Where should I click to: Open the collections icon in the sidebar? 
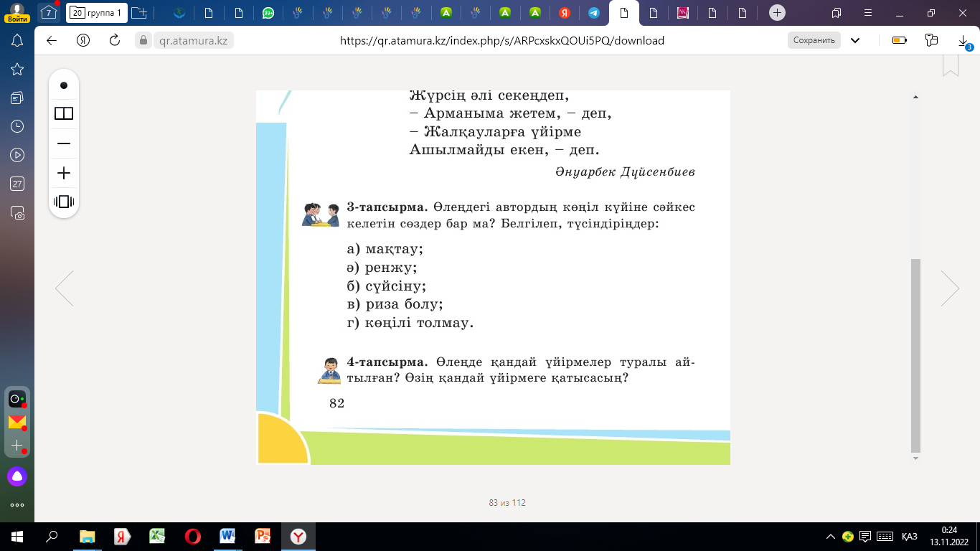tap(17, 98)
